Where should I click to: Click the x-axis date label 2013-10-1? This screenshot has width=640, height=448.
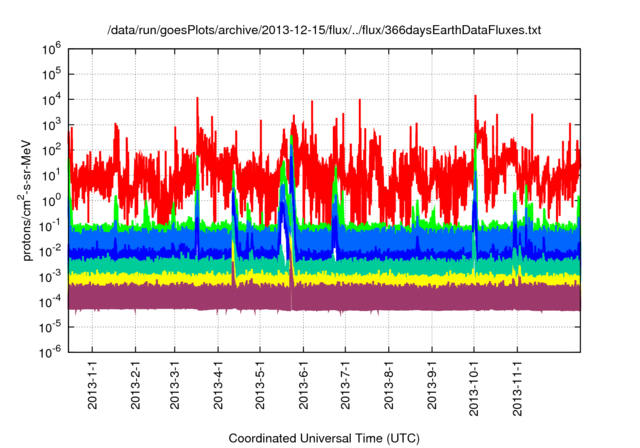tap(474, 388)
